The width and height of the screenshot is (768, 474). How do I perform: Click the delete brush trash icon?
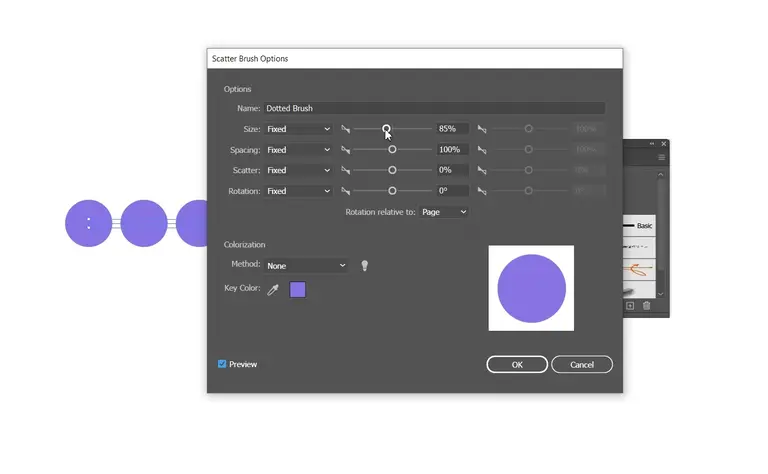point(647,306)
